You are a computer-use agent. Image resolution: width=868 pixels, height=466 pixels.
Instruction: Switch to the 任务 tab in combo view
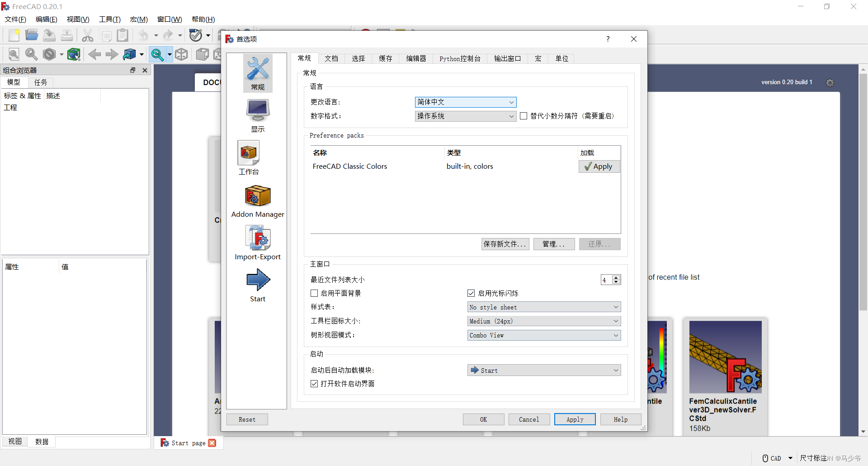tap(41, 82)
